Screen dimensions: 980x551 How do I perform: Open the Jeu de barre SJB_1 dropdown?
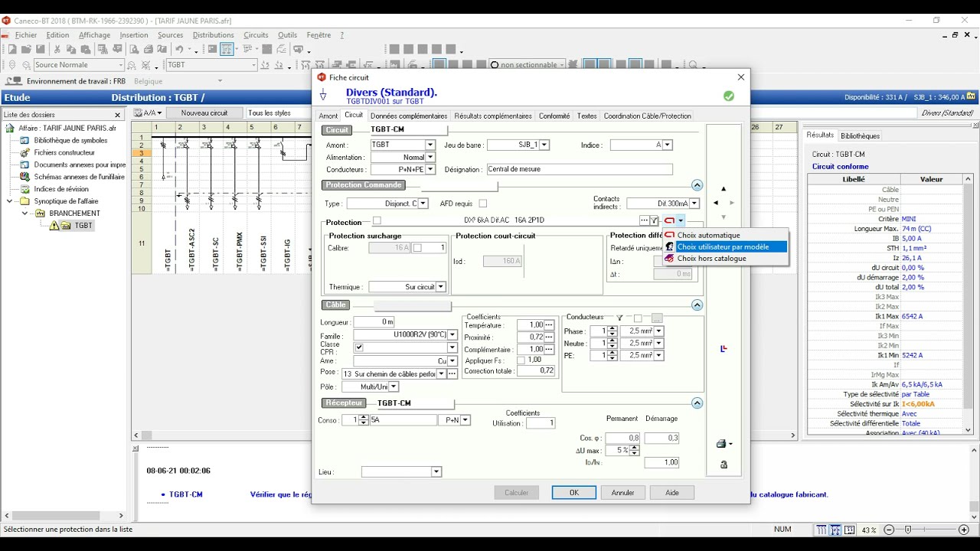coord(544,145)
